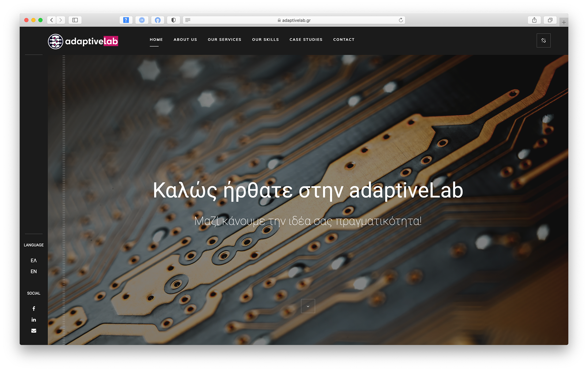Click the hero heading 'Καλώς ήρθατε στην adaptiveLab'
Viewport: 588px width, 371px height.
click(x=308, y=190)
